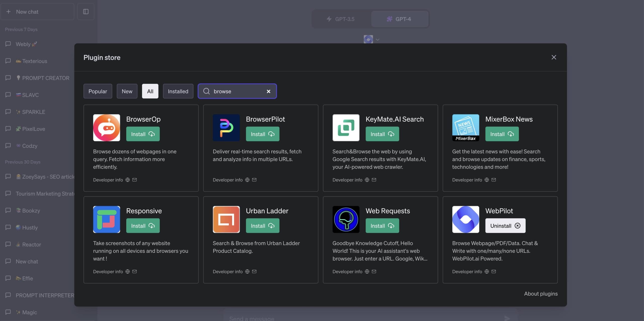Install the BrowserPilot plugin

pos(263,134)
